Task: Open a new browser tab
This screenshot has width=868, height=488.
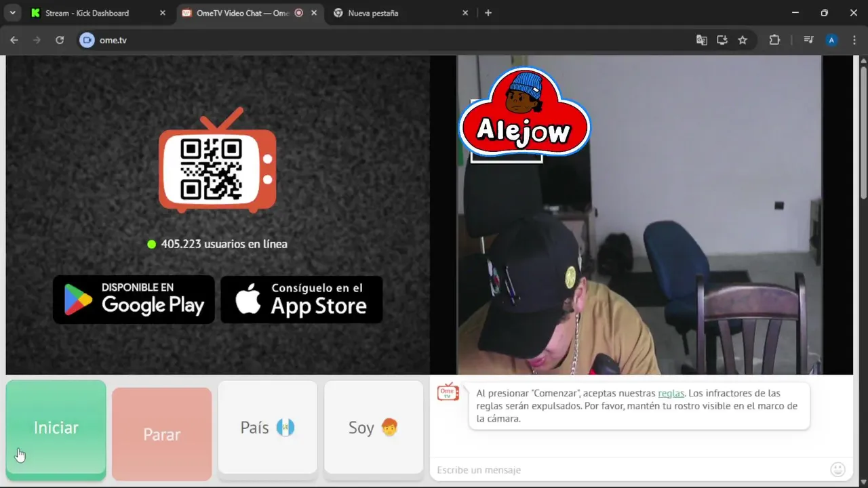Action: (x=488, y=13)
